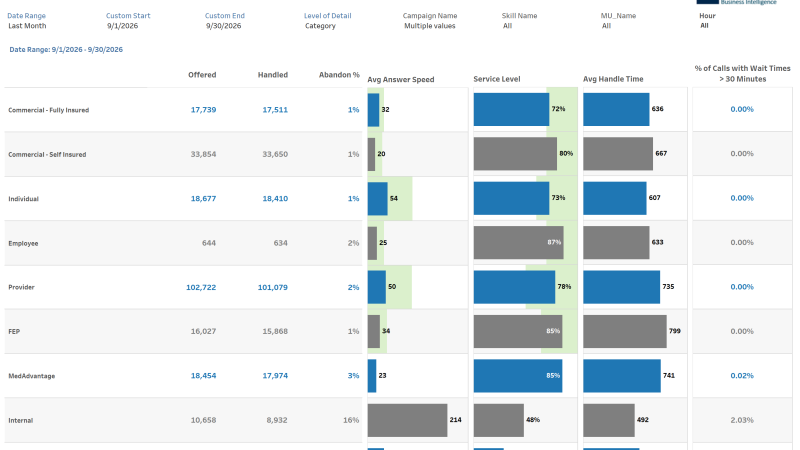Click the Service Level header

496,79
